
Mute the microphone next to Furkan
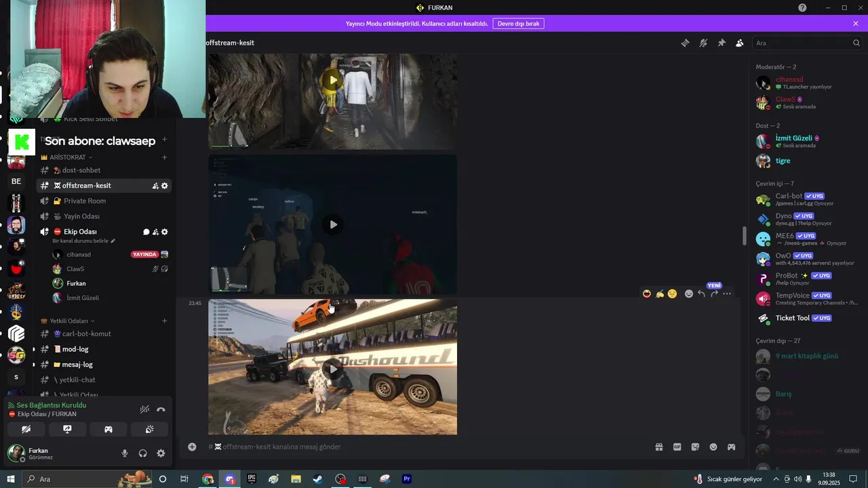(124, 453)
